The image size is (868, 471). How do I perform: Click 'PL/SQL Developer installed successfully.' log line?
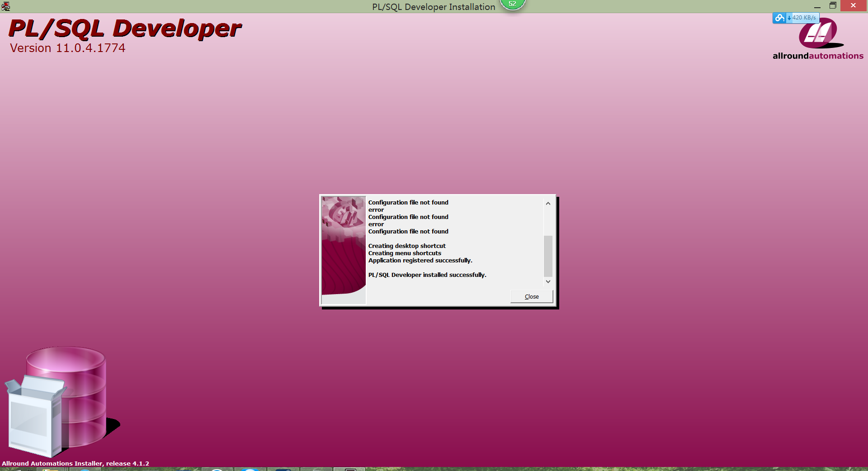[427, 275]
